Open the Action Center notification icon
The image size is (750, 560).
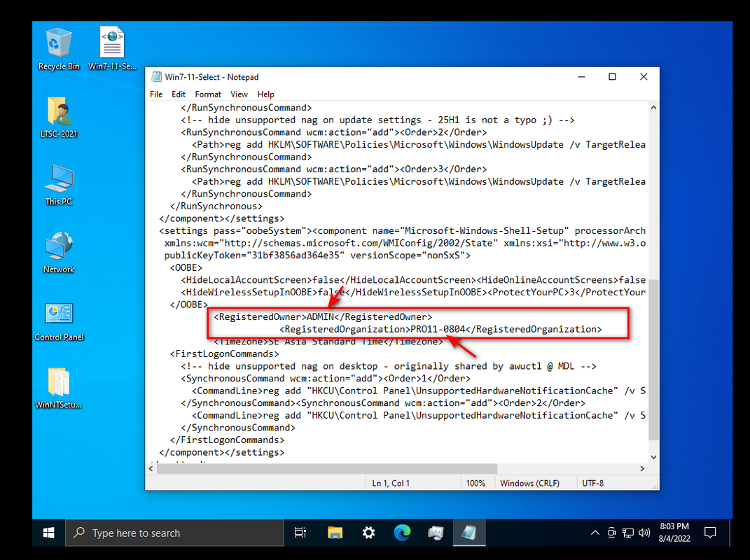coord(710,533)
